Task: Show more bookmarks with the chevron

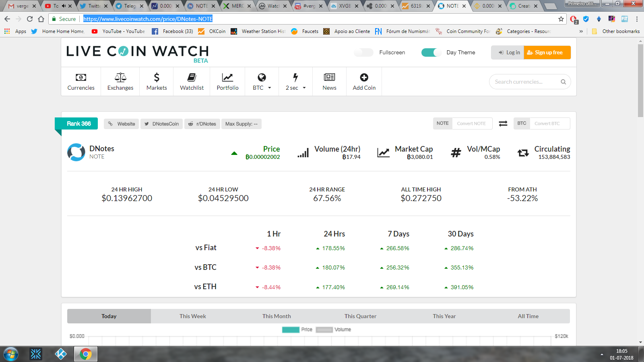Action: pyautogui.click(x=581, y=31)
